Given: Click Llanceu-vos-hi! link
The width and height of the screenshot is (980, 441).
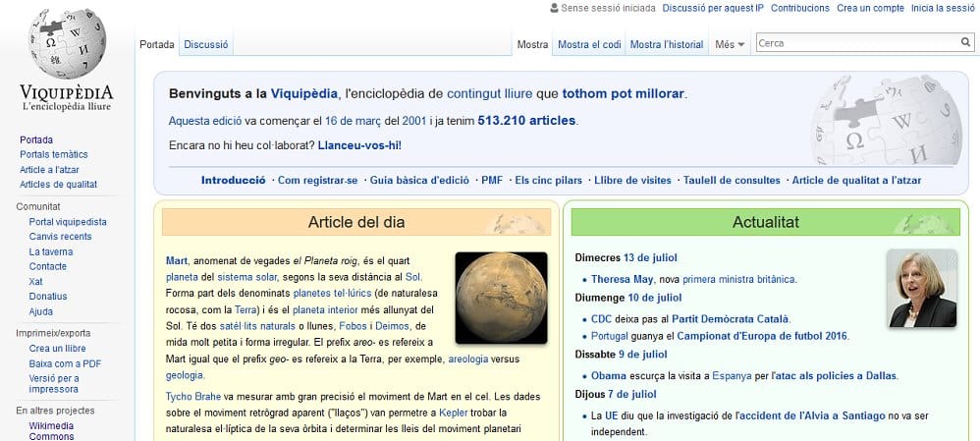Looking at the screenshot, I should [x=359, y=145].
